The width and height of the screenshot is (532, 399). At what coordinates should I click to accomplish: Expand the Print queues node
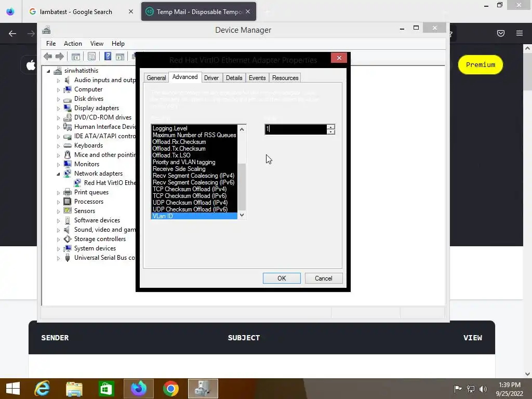click(x=58, y=193)
